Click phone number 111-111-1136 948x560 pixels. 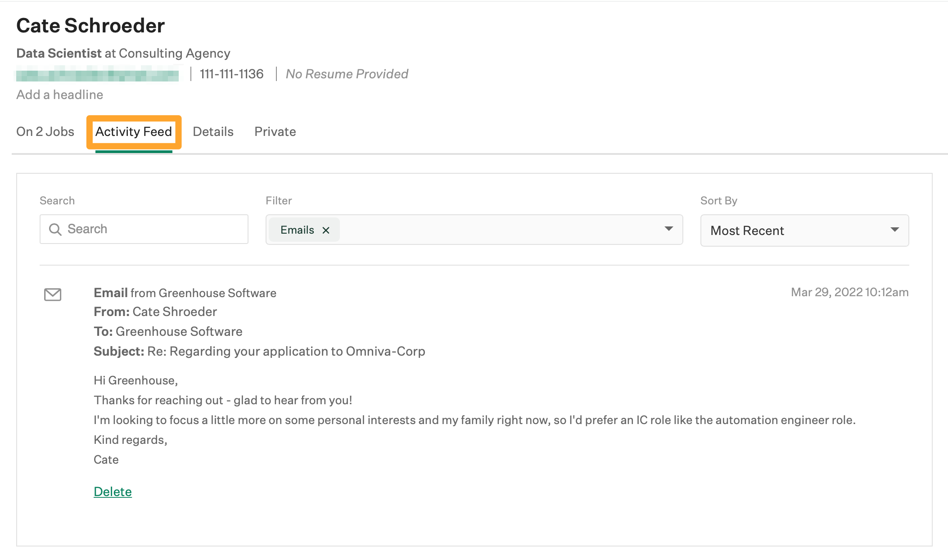[231, 74]
